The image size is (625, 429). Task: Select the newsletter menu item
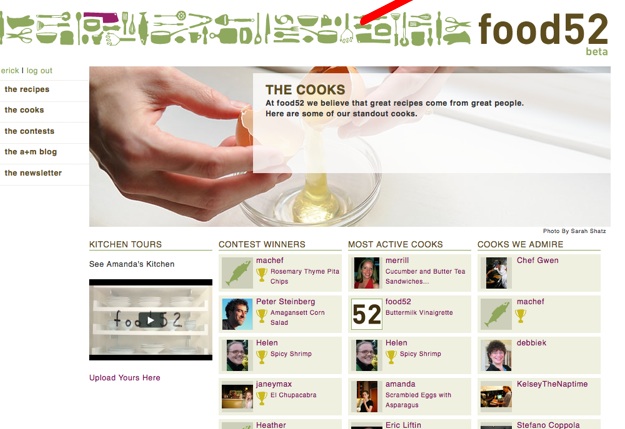coord(33,173)
